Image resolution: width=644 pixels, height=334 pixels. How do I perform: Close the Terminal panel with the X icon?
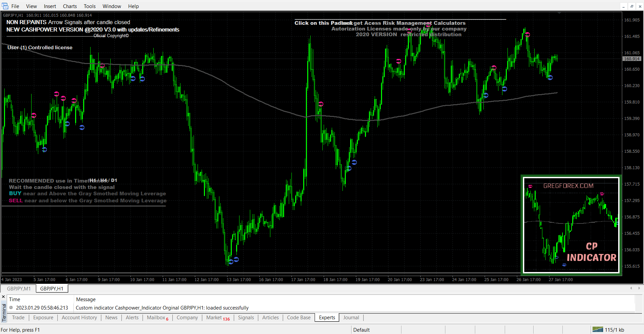tap(4, 297)
